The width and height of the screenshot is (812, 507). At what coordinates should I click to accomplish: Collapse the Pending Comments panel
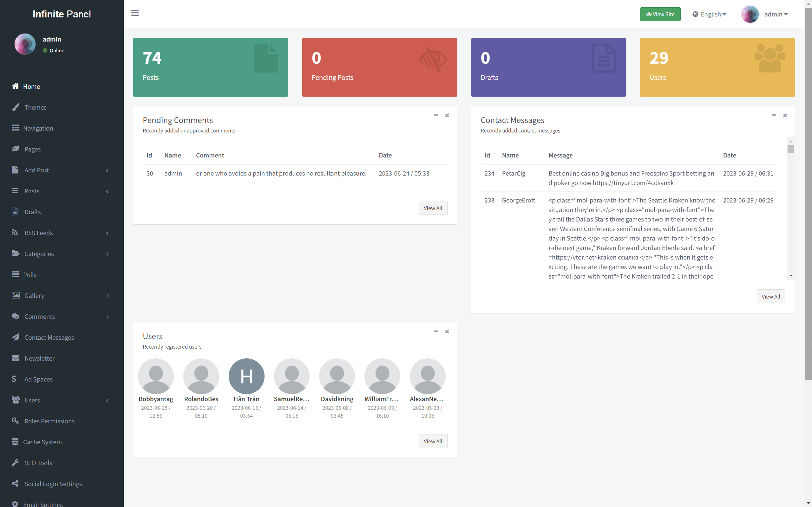point(436,115)
